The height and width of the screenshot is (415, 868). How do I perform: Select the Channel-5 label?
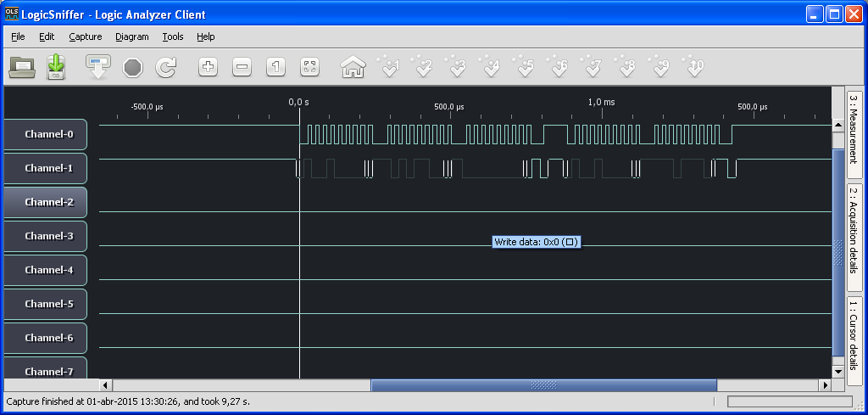(x=46, y=304)
